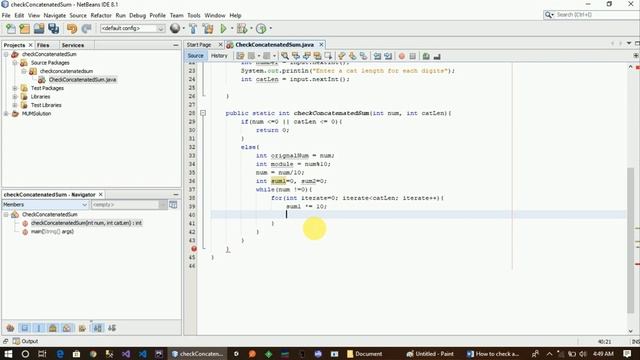Click the Save All toolbar icon
Image resolution: width=640 pixels, height=360 pixels.
(x=53, y=29)
